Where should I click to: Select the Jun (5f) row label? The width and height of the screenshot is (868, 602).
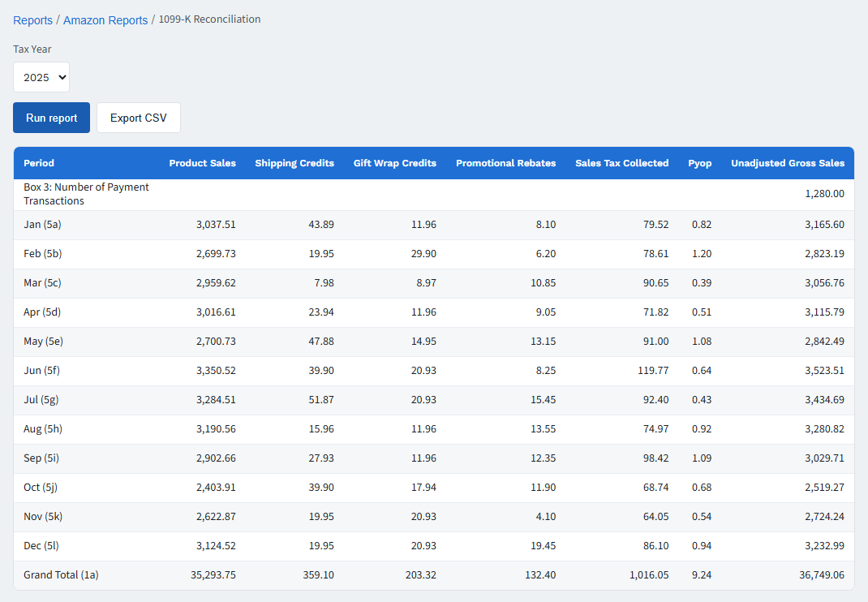click(x=41, y=371)
